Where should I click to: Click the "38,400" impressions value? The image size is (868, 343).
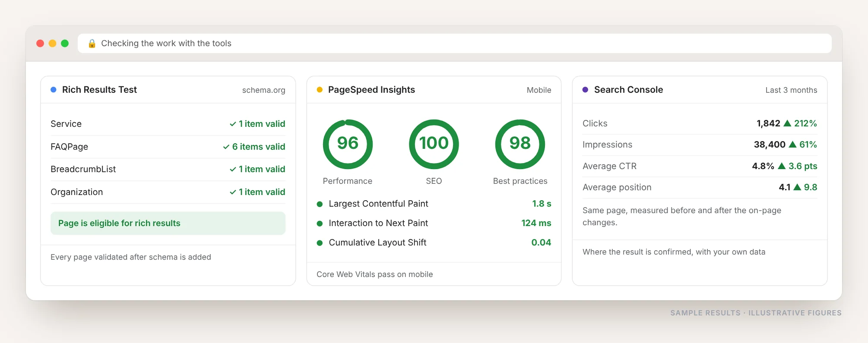[x=770, y=145]
